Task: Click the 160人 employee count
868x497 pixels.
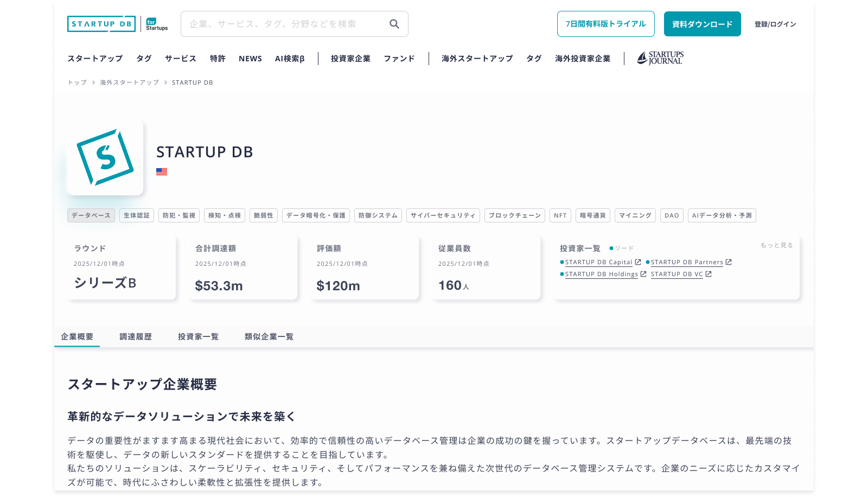Action: pos(454,285)
